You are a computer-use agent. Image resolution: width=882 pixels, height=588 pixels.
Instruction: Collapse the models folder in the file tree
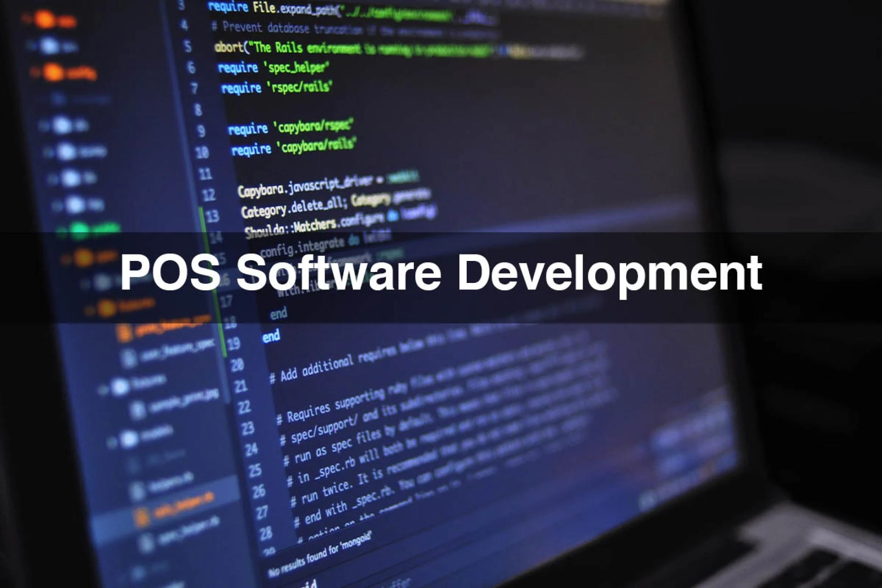tap(112, 443)
